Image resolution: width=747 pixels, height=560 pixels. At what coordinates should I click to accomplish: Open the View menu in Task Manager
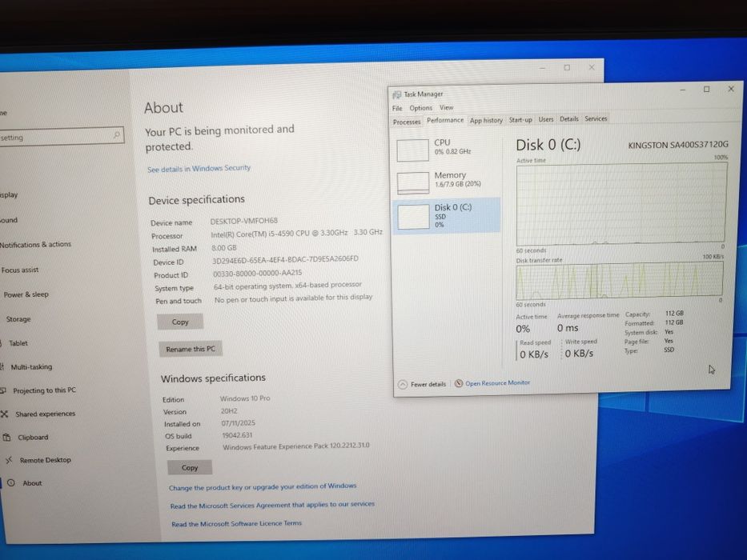coord(447,108)
